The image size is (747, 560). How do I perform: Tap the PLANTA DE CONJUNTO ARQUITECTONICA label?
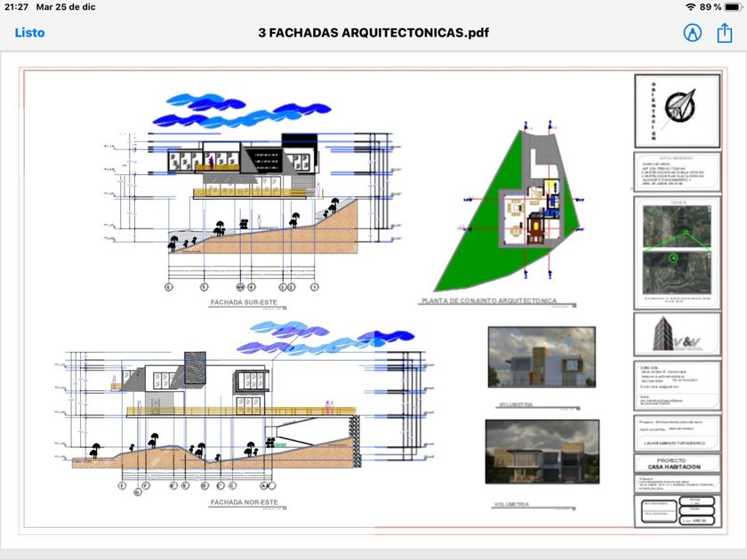coord(489,301)
